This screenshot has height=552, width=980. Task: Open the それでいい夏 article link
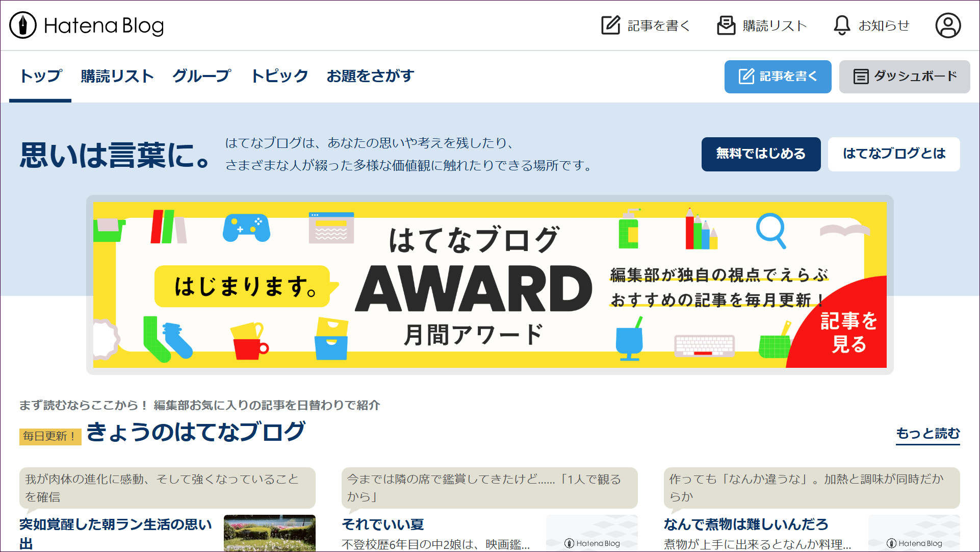pyautogui.click(x=382, y=524)
